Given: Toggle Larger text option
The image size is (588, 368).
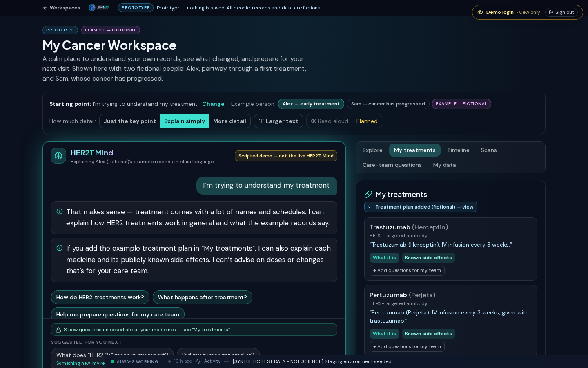Looking at the screenshot, I should tap(278, 121).
